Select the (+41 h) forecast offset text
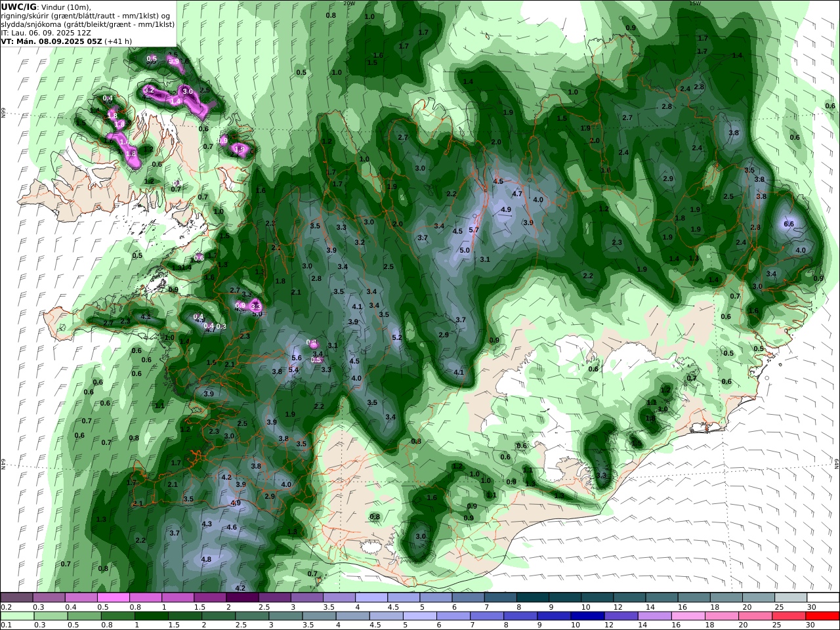840x630 pixels. point(118,41)
